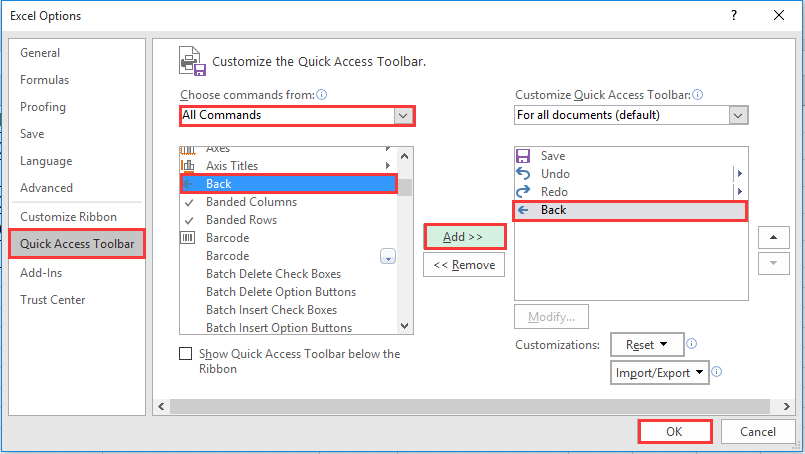Open the For all documents dropdown

coord(738,116)
